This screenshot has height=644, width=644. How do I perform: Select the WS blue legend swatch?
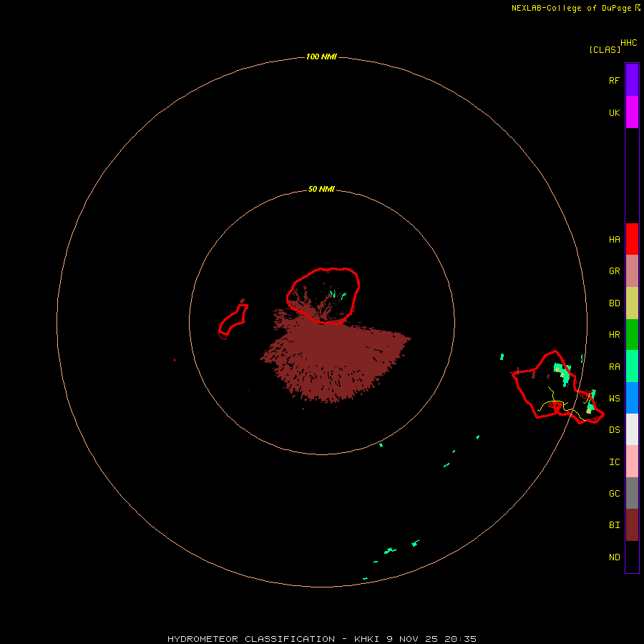click(x=632, y=398)
